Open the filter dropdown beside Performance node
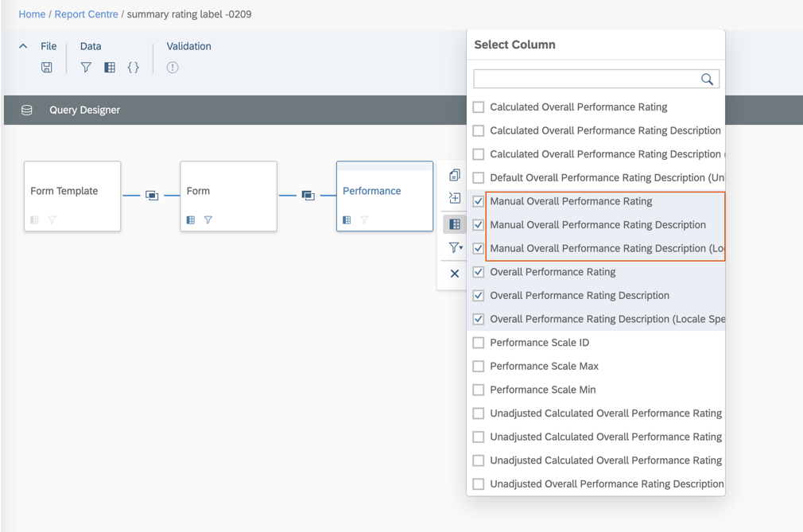803x532 pixels. [x=456, y=248]
